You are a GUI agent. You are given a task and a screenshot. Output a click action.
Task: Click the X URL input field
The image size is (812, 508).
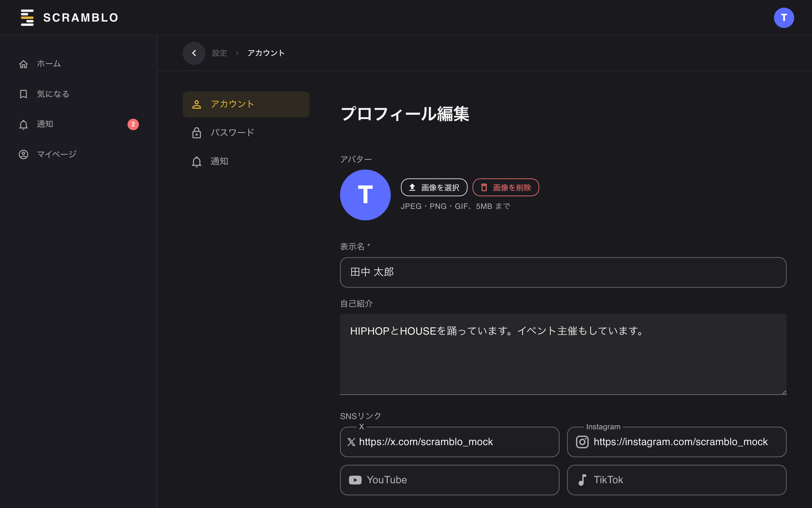pyautogui.click(x=450, y=442)
